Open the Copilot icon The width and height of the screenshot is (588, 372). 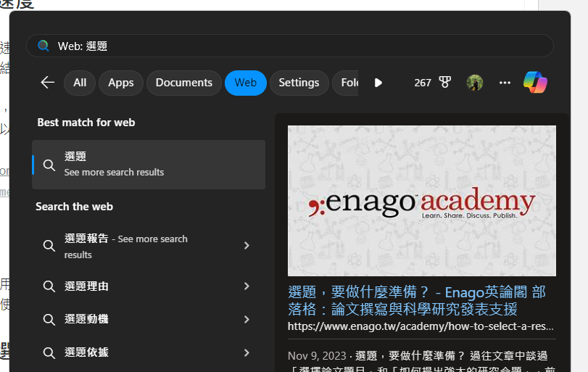click(535, 83)
